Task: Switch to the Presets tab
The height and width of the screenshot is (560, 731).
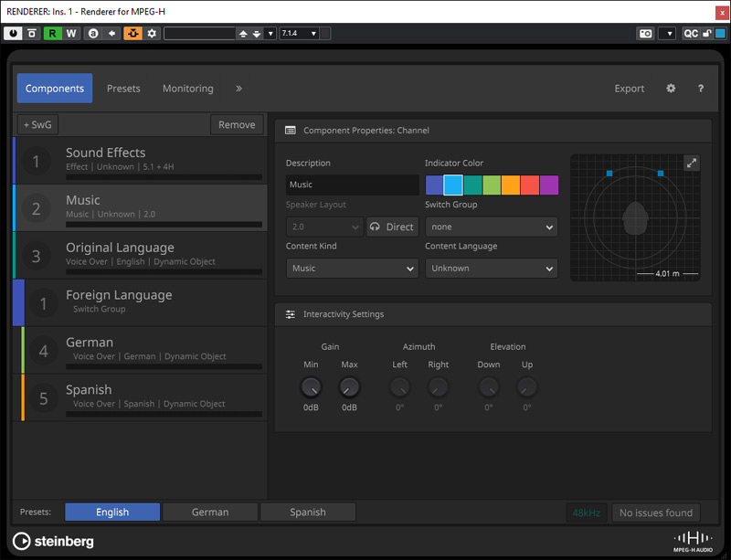Action: 123,89
